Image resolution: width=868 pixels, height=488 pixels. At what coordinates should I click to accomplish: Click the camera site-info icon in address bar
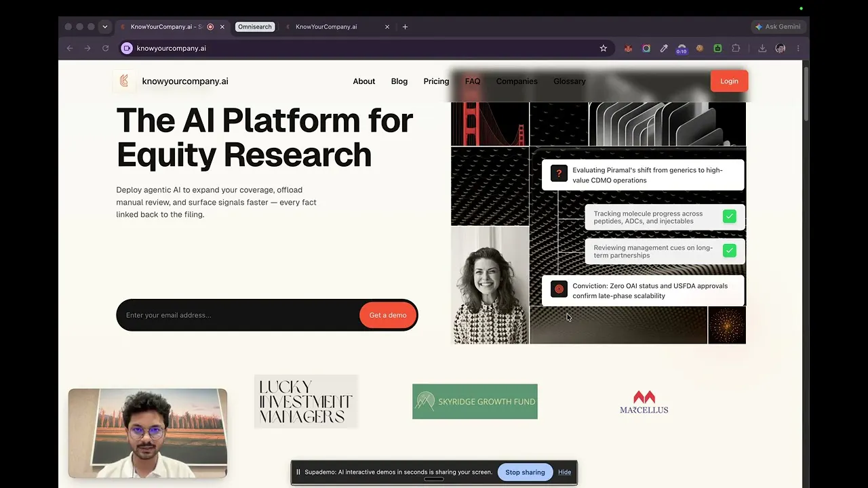[x=127, y=48]
